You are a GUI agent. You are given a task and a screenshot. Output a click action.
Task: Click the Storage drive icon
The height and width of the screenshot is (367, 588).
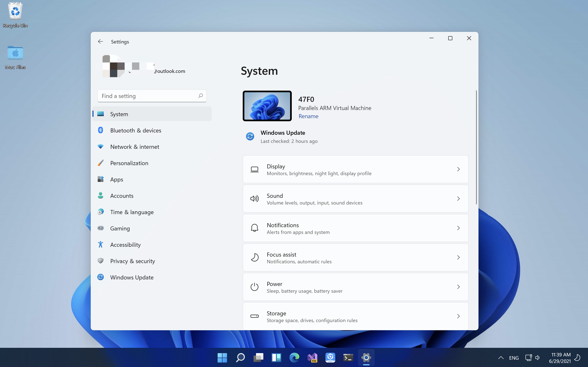pos(254,316)
